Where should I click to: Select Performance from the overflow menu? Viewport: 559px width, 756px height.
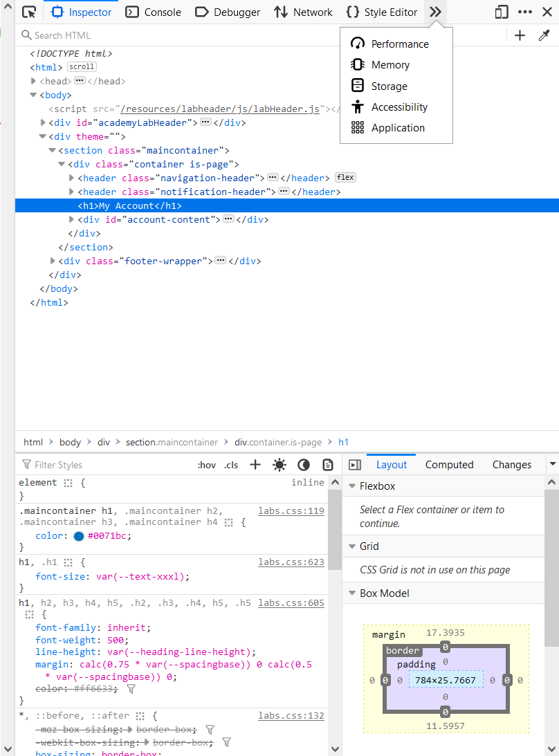click(396, 44)
